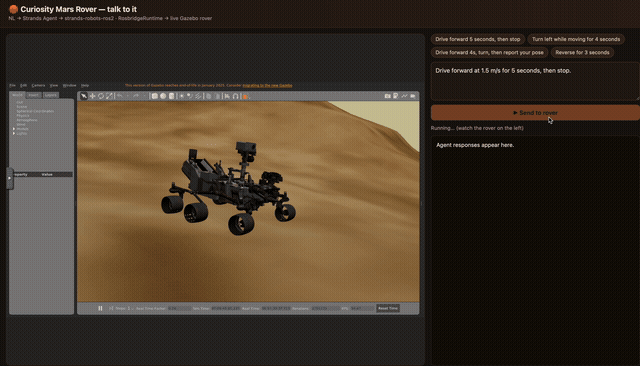
Task: Click the redo arrow in Gazebo toolbar
Action: [x=136, y=96]
